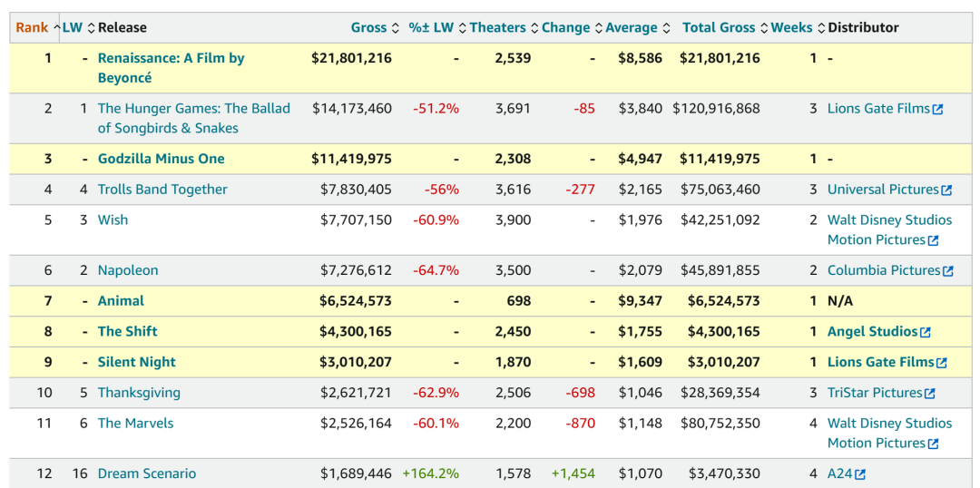Open external link icon for Wish distributor
This screenshot has height=488, width=980.
(x=933, y=241)
